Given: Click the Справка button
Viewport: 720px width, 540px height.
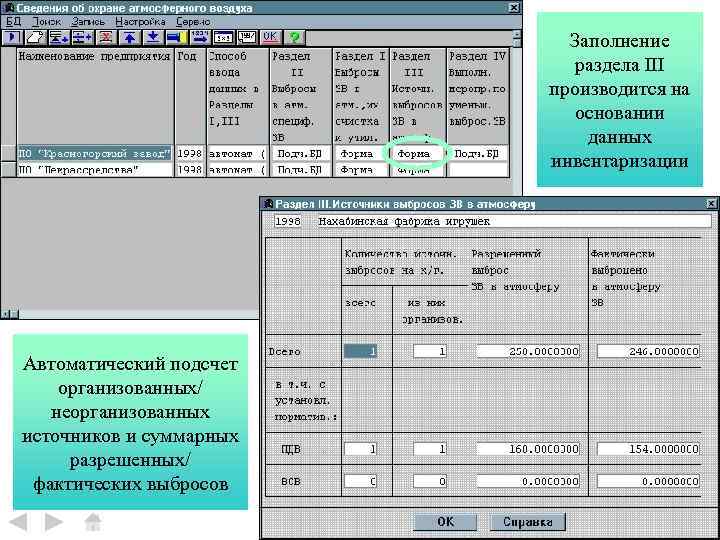Looking at the screenshot, I should pos(528,522).
